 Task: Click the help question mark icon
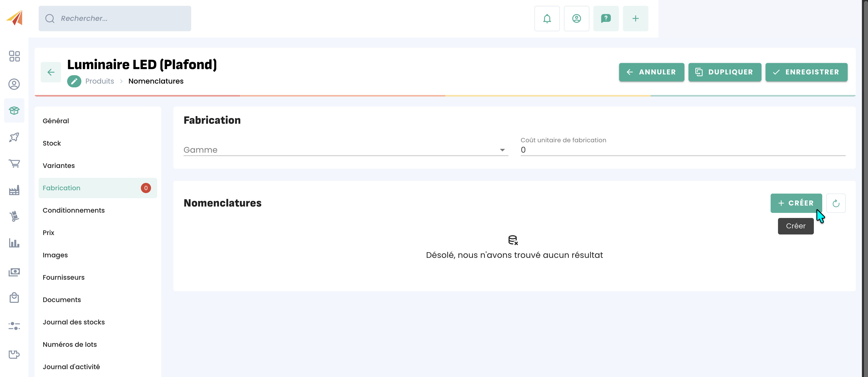tap(606, 19)
